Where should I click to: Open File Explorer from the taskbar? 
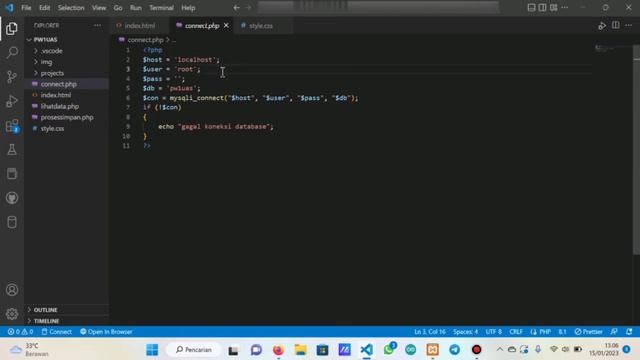pyautogui.click(x=300, y=350)
